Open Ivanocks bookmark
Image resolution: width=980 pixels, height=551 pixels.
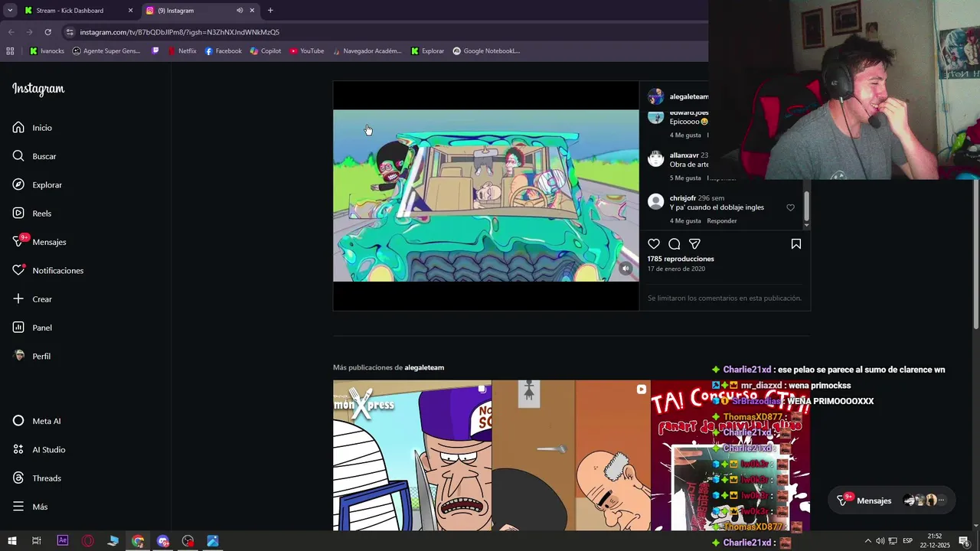click(47, 51)
